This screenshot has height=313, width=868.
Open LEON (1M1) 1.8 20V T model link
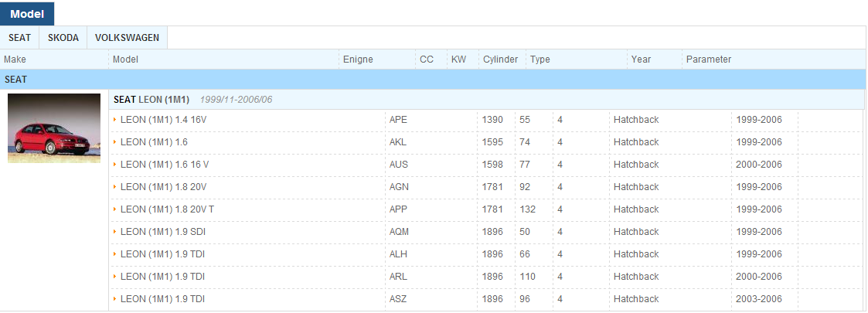(x=167, y=209)
